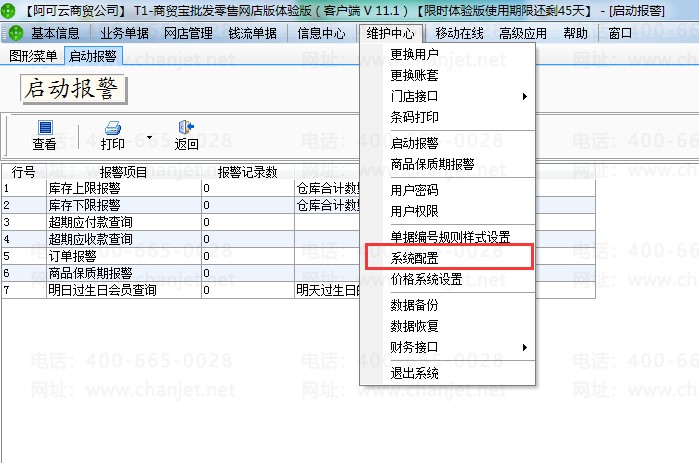This screenshot has width=699, height=463.
Task: Open the 基本信息 menu
Action: [55, 33]
